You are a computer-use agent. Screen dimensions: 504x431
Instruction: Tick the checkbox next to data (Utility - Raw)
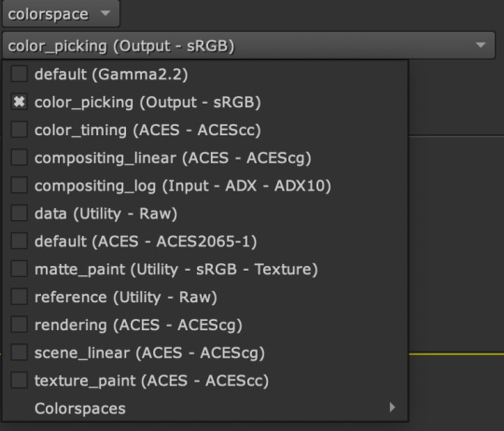tap(19, 214)
